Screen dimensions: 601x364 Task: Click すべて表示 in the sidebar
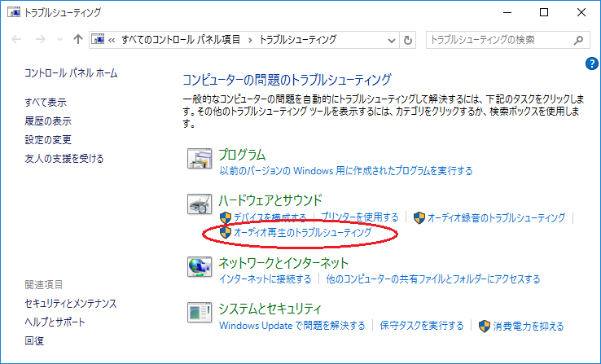[x=46, y=103]
